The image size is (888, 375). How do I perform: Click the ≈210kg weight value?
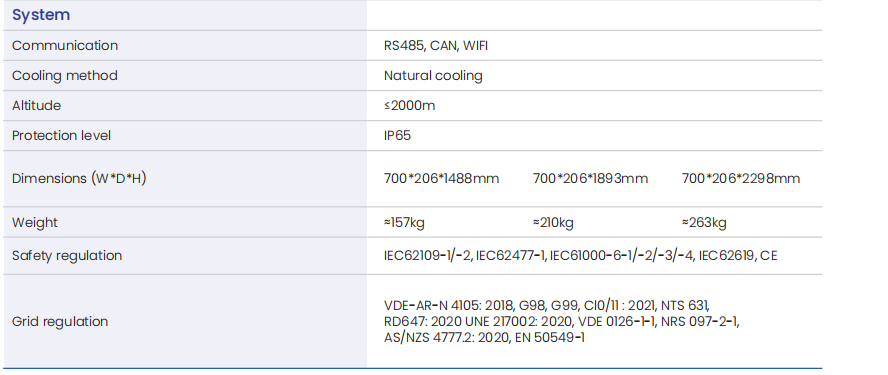(x=553, y=222)
